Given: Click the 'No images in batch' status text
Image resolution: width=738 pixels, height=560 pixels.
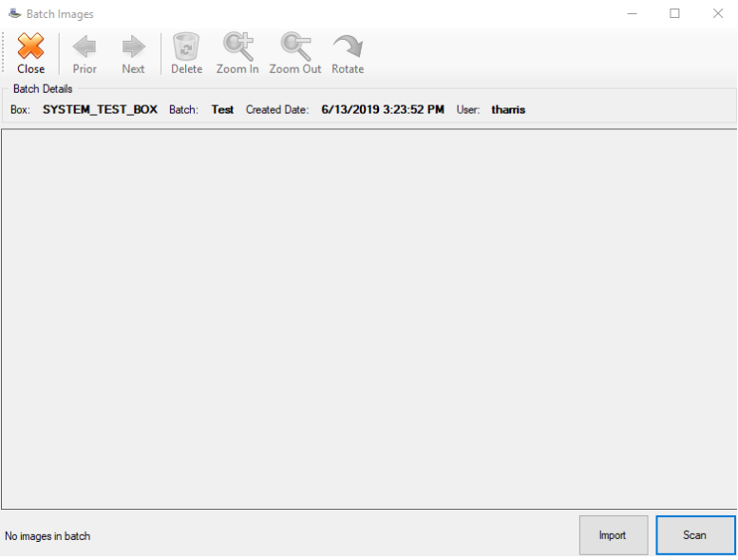Looking at the screenshot, I should click(x=47, y=536).
